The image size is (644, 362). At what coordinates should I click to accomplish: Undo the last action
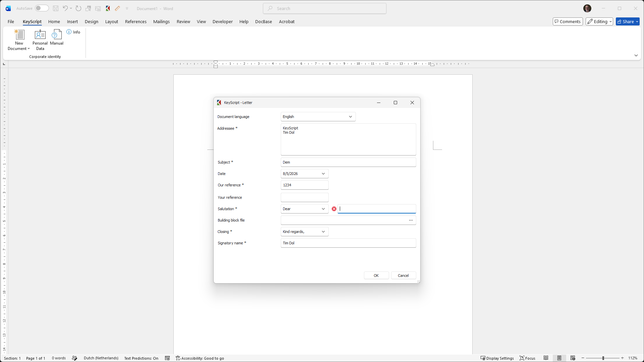pyautogui.click(x=65, y=8)
